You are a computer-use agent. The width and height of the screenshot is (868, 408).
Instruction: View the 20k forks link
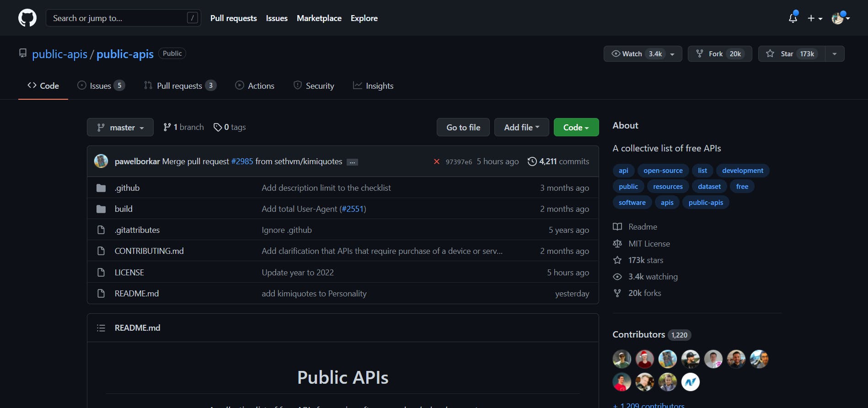click(637, 293)
